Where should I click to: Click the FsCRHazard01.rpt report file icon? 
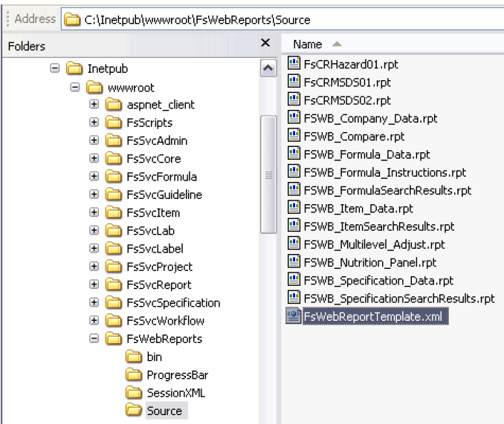[x=294, y=63]
